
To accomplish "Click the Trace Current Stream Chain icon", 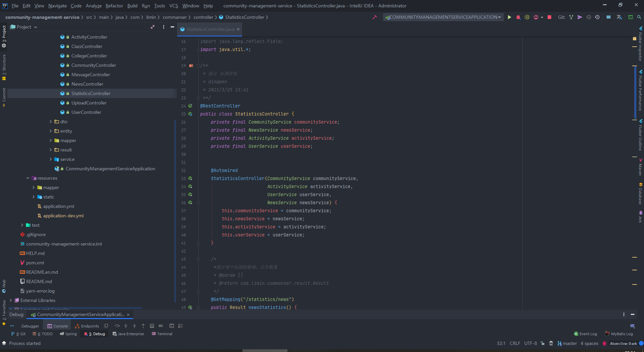I will point(180,326).
